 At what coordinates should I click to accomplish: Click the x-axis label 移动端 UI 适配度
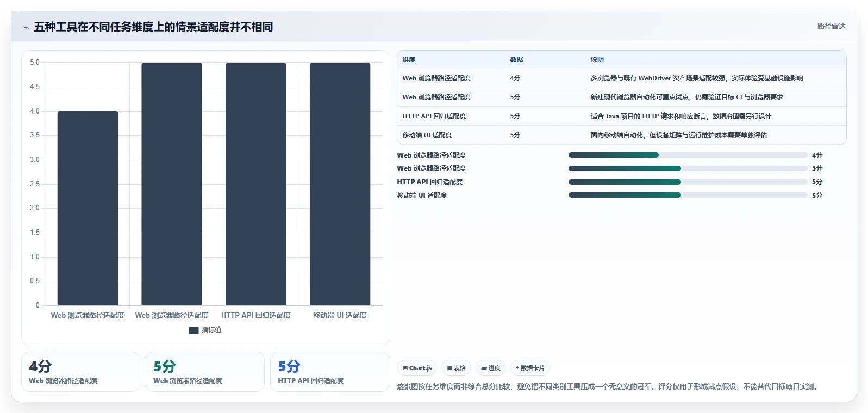tap(340, 315)
